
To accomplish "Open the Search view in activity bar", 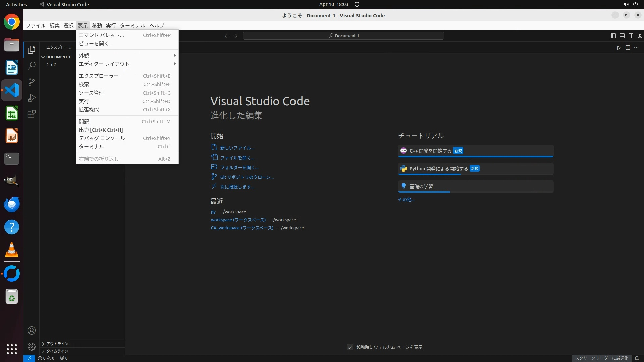I will click(32, 66).
